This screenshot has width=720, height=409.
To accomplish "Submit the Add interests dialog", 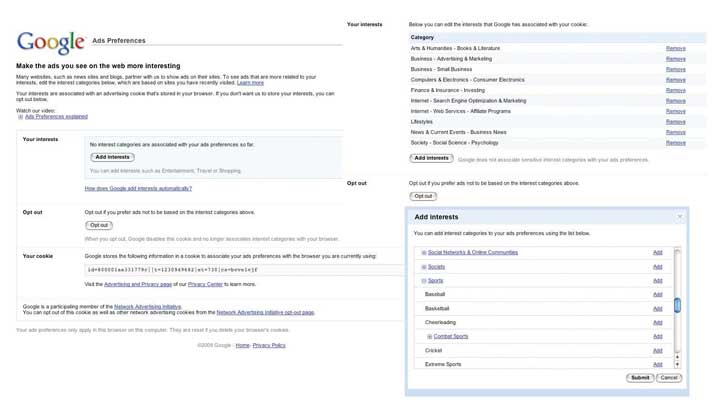I will point(640,378).
